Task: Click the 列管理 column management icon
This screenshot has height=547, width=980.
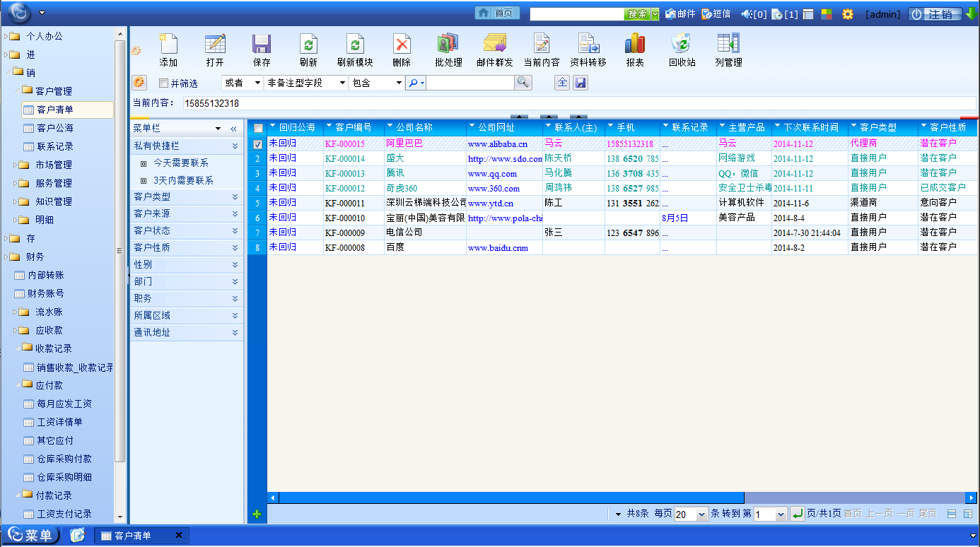Action: pos(728,44)
